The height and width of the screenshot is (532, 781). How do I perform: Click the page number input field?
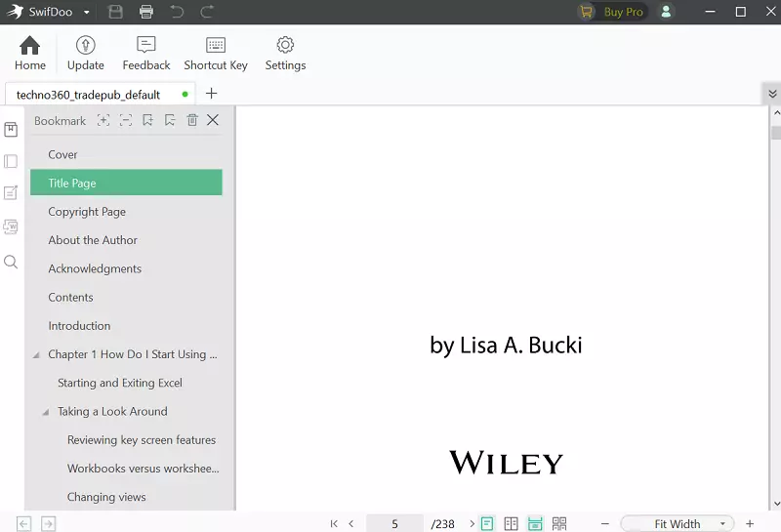pos(395,524)
